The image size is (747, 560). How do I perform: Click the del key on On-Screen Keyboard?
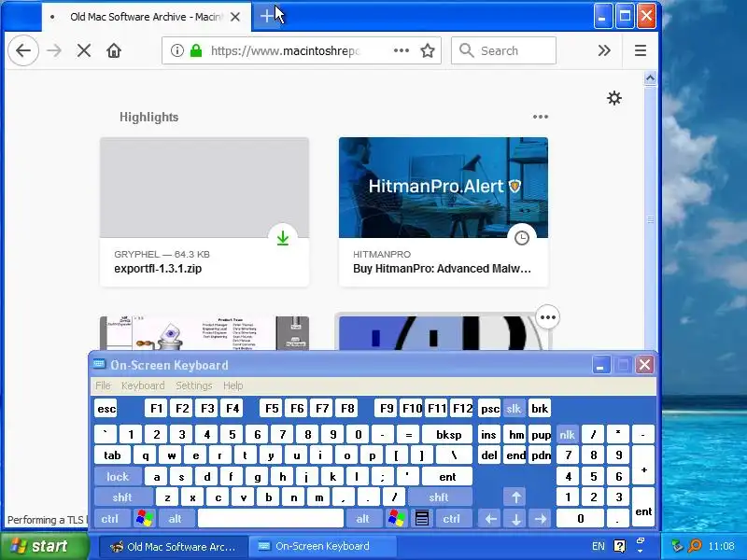point(489,455)
